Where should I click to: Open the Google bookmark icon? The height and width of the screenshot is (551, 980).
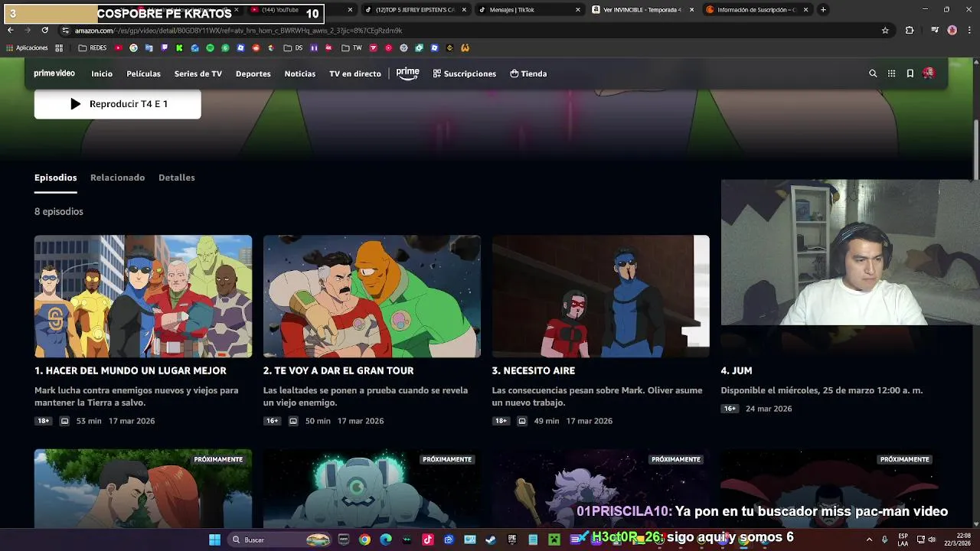click(133, 47)
